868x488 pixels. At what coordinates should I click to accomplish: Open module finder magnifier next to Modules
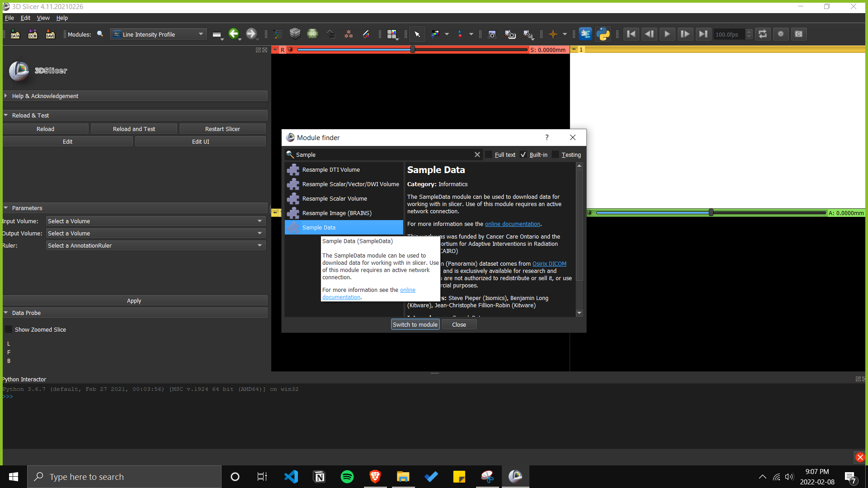(x=100, y=34)
